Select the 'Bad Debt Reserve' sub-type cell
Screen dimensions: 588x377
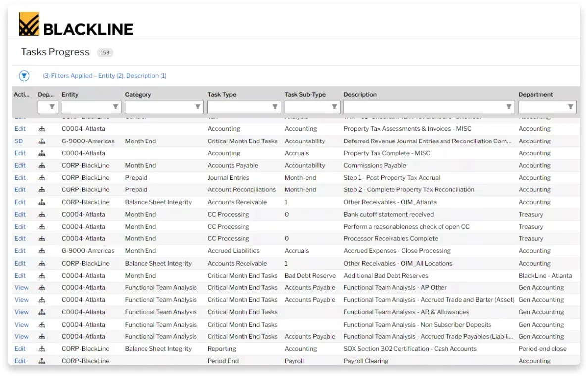tap(310, 276)
